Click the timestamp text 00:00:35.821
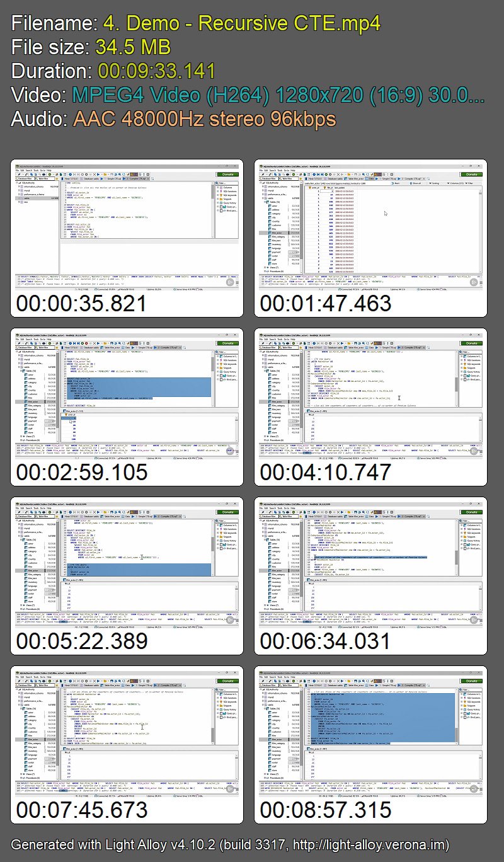This screenshot has width=504, height=862. tap(81, 303)
